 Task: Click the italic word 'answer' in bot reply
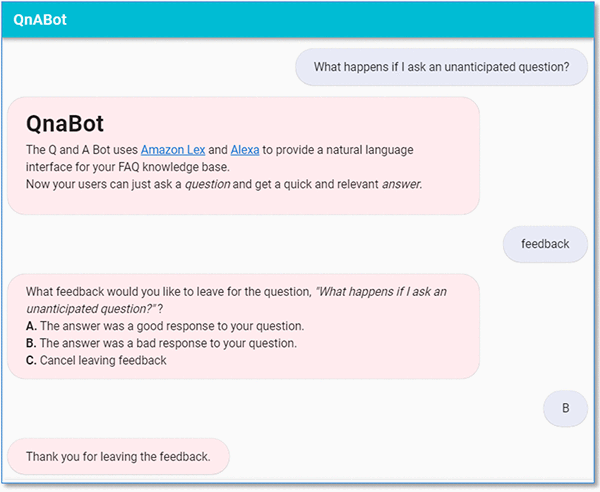click(401, 184)
